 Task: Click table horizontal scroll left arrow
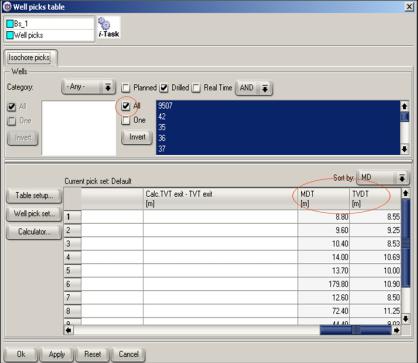pos(69,330)
